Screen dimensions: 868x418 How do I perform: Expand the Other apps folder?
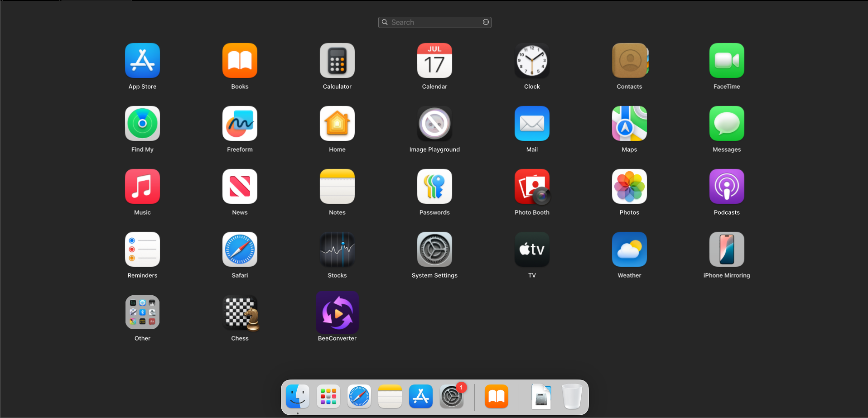click(x=142, y=312)
